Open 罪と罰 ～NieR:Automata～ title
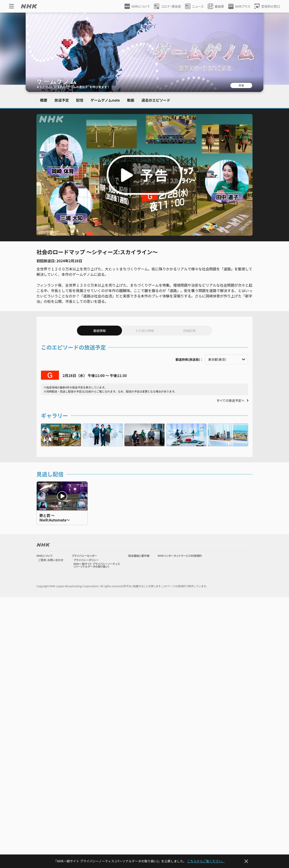This screenshot has width=289, height=868. click(54, 518)
